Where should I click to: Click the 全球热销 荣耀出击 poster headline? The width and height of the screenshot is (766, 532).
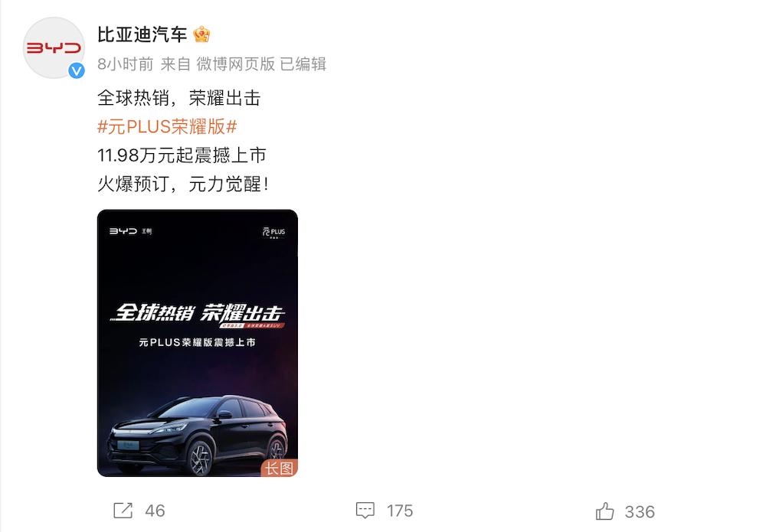click(198, 313)
